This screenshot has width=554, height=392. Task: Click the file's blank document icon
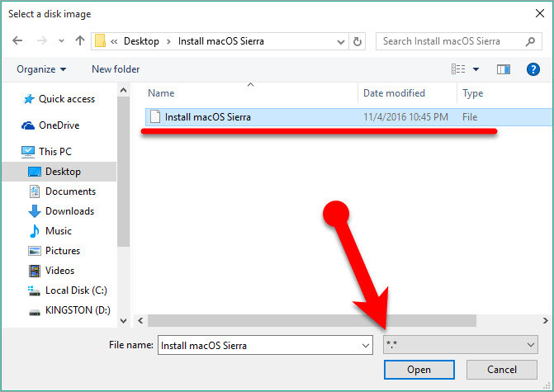tap(154, 117)
